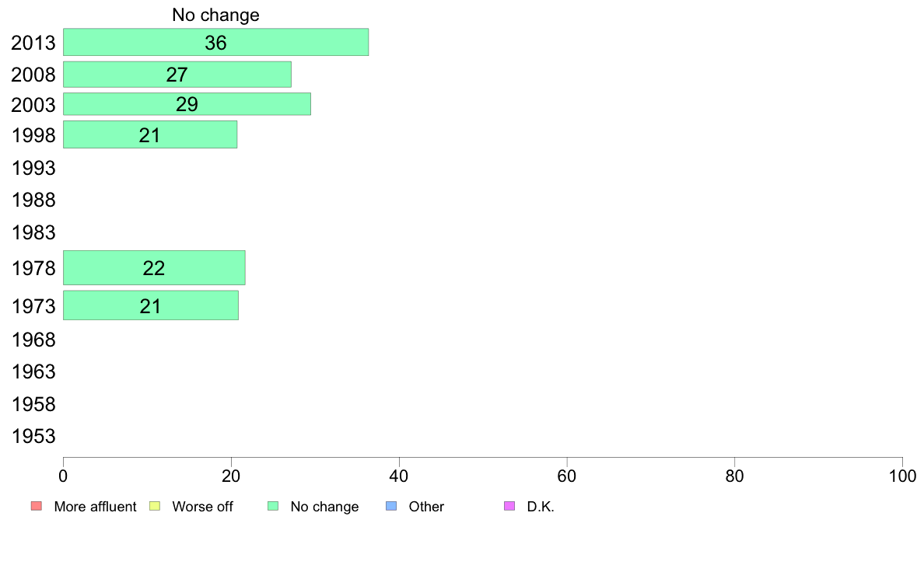Click the More affluent legend swatch
This screenshot has height=572, width=924.
coord(37,506)
